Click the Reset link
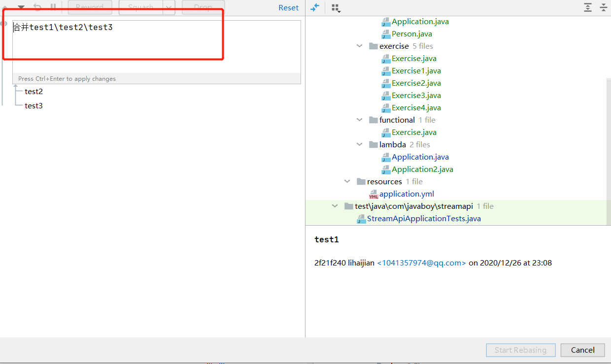The image size is (611, 364). coord(288,8)
